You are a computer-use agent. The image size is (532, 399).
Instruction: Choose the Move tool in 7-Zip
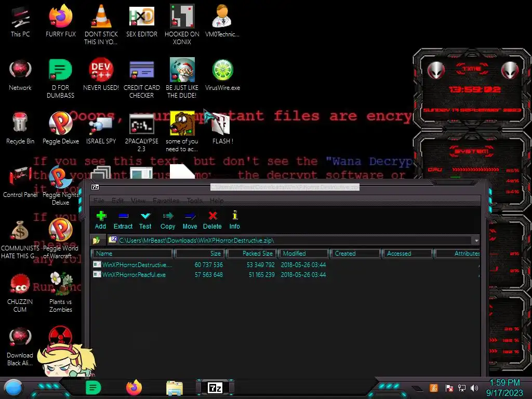pos(190,220)
